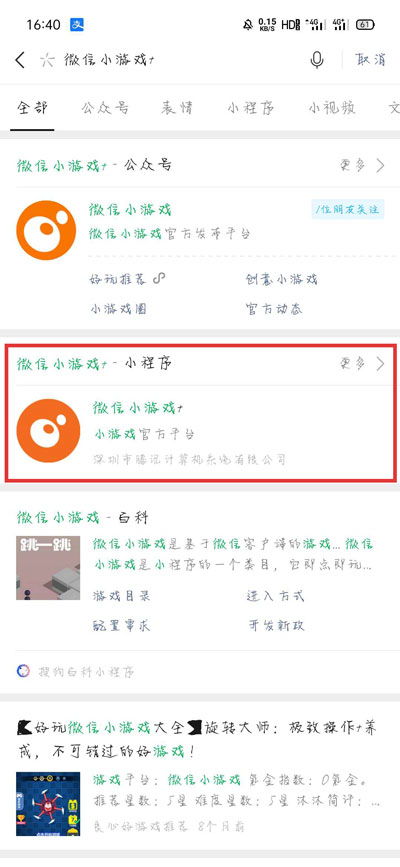
Task: Tap the search input field text
Action: (x=109, y=60)
